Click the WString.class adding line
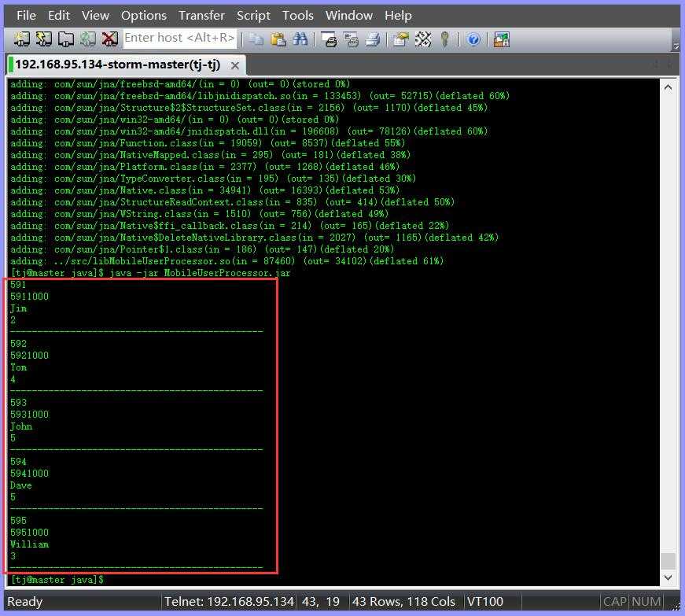 199,214
